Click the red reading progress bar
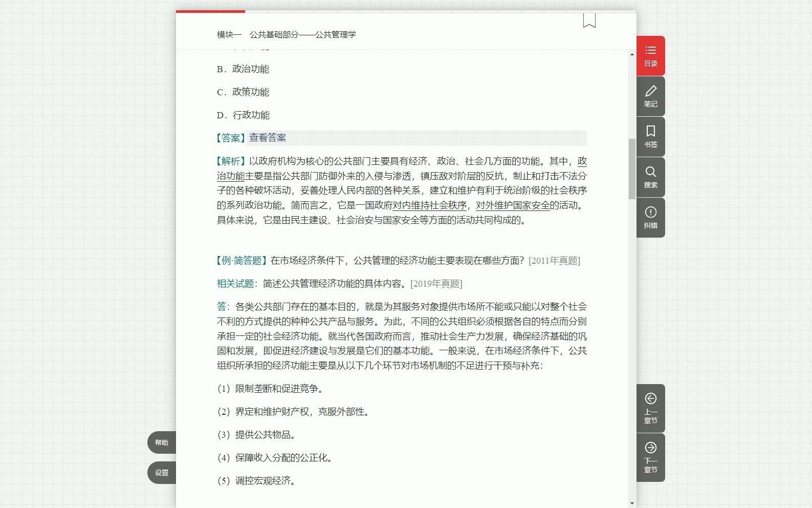The height and width of the screenshot is (508, 812). tap(210, 11)
